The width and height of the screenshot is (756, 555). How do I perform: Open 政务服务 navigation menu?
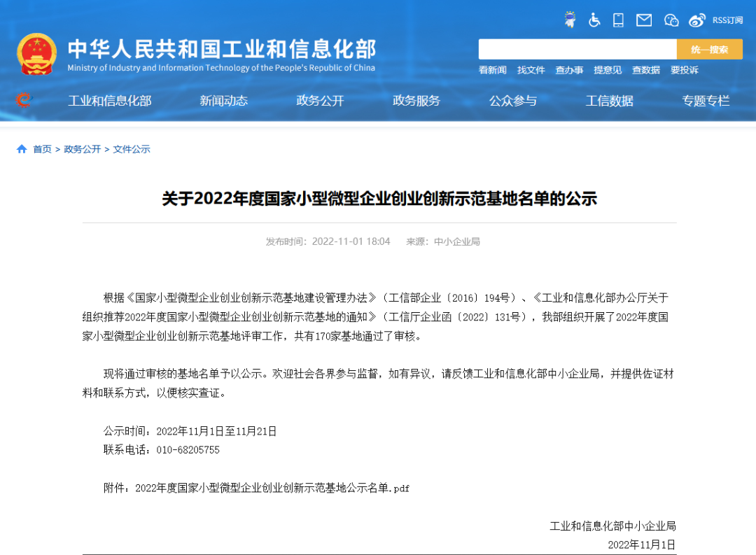tap(416, 100)
